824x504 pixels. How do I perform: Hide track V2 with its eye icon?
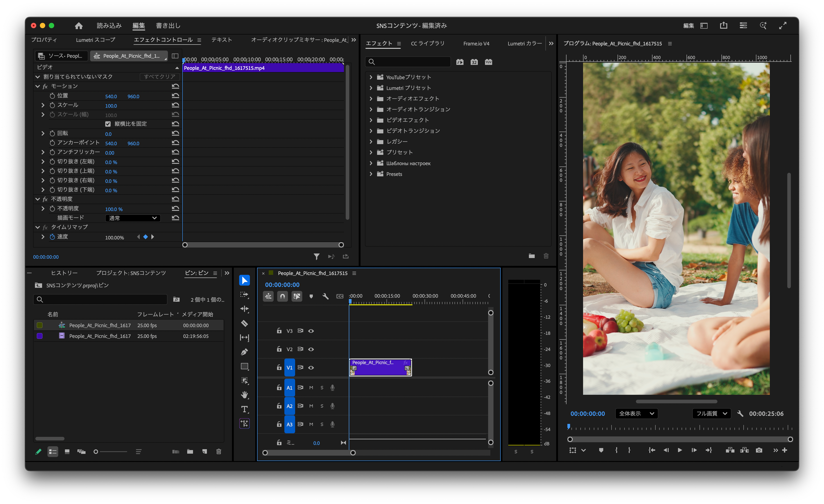(311, 349)
